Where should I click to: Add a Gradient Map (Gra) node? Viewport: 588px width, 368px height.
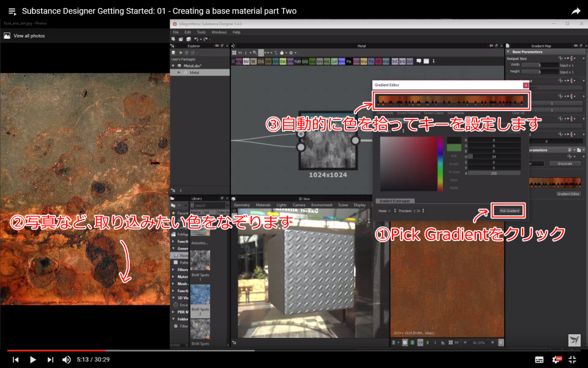point(312,61)
